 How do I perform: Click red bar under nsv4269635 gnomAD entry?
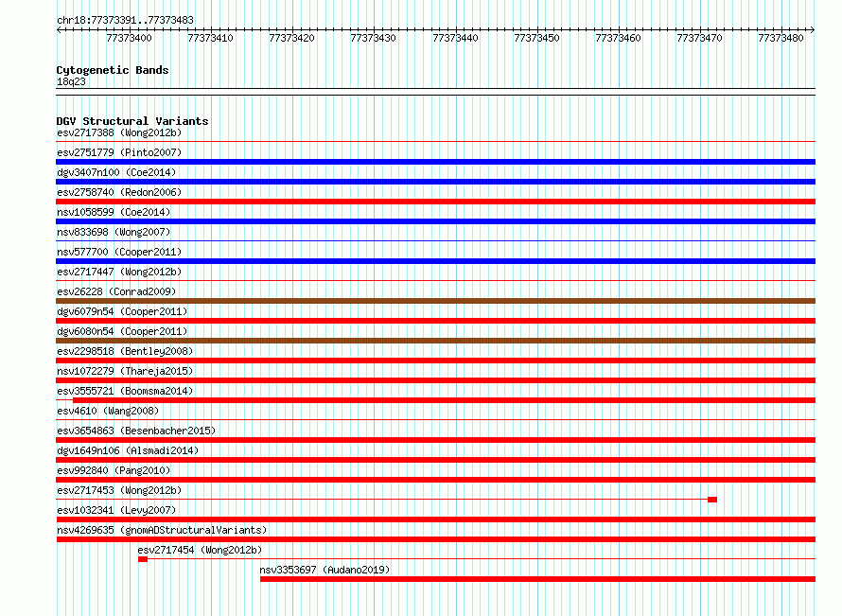435,539
